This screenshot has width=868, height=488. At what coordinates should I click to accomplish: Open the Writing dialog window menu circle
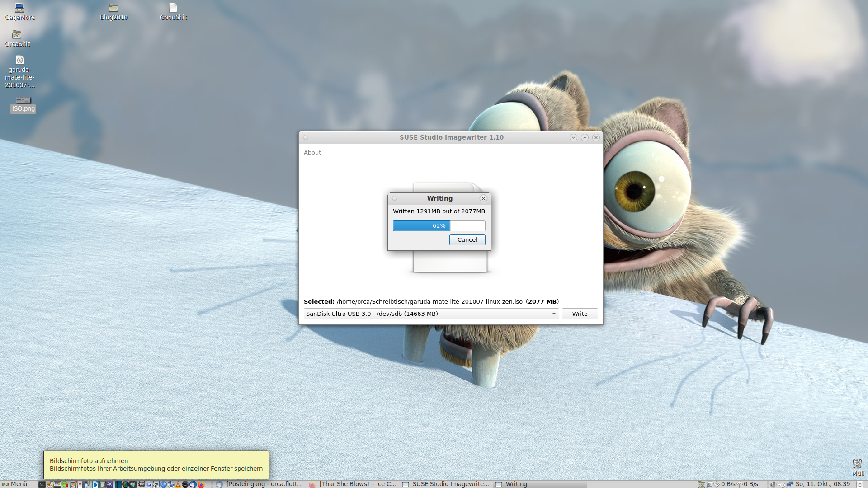pos(395,198)
